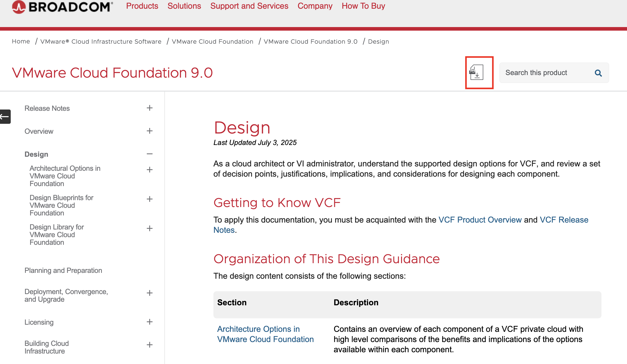Viewport: 627px width, 364px height.
Task: Open the Products menu
Action: click(x=142, y=6)
